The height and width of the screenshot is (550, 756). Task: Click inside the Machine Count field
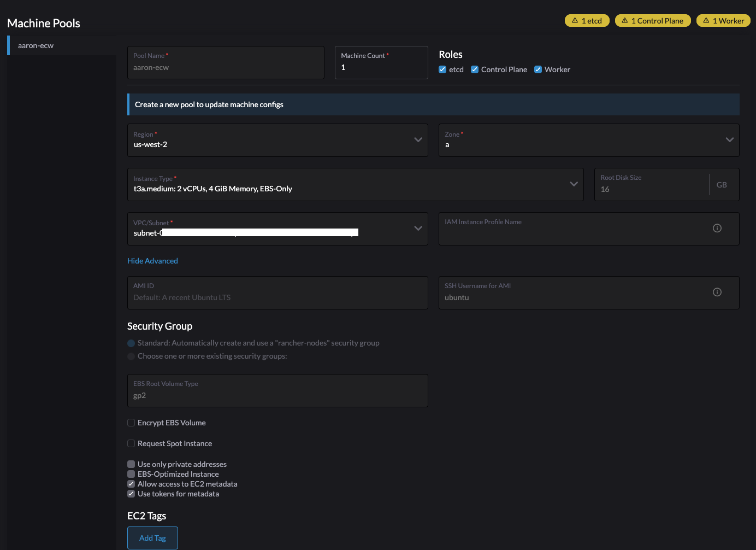click(381, 67)
